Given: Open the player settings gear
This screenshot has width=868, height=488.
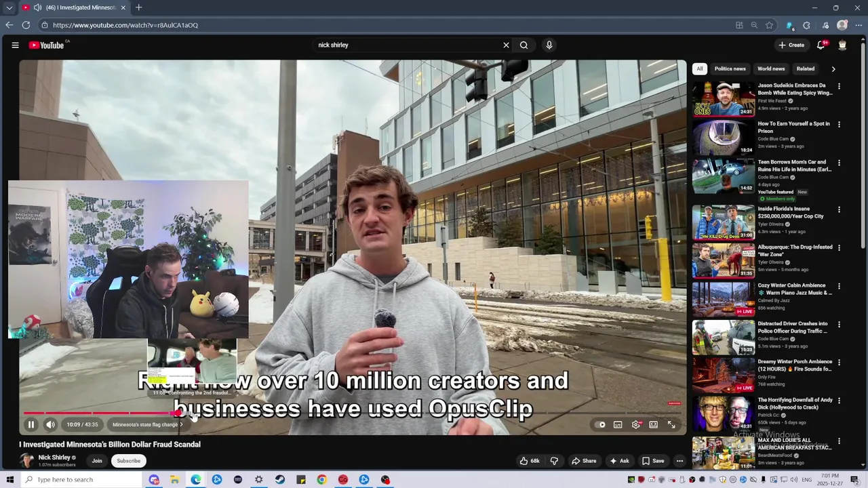Looking at the screenshot, I should pyautogui.click(x=636, y=425).
